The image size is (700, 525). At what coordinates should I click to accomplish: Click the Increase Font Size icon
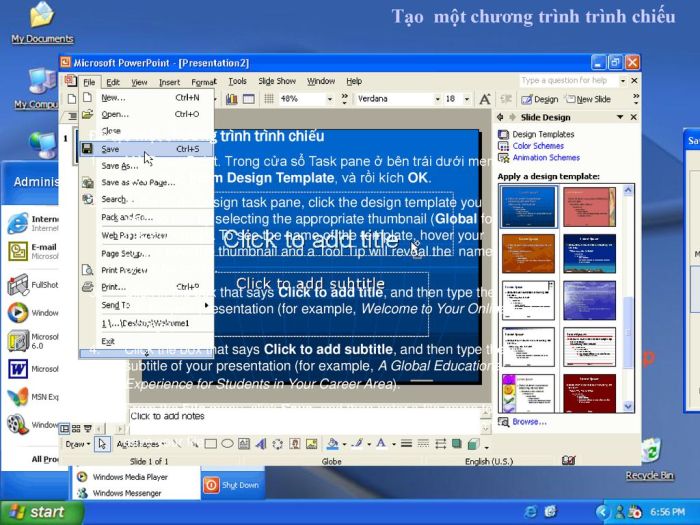coord(485,99)
